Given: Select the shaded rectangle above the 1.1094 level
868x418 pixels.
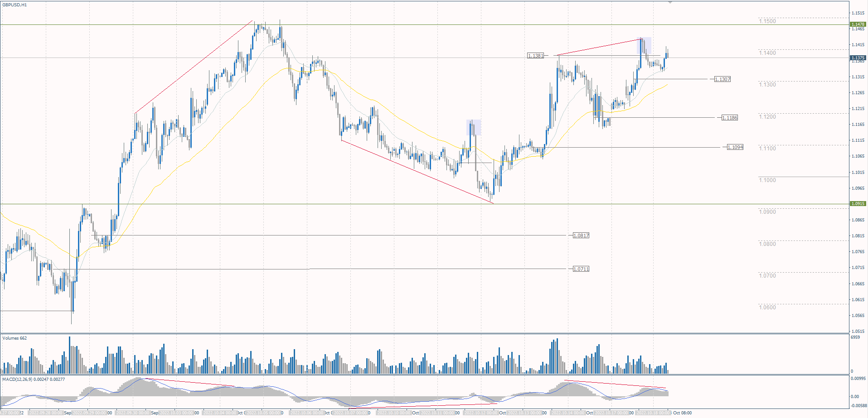Looking at the screenshot, I should (474, 128).
